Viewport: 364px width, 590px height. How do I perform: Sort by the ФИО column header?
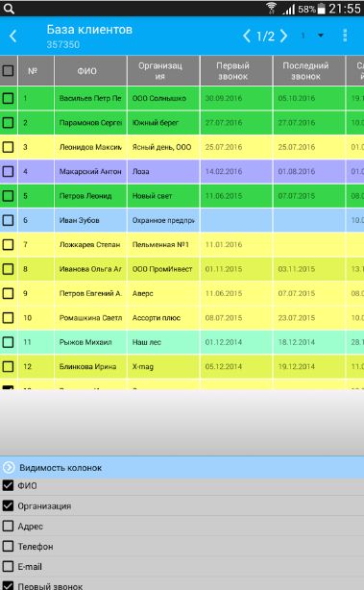click(x=90, y=71)
